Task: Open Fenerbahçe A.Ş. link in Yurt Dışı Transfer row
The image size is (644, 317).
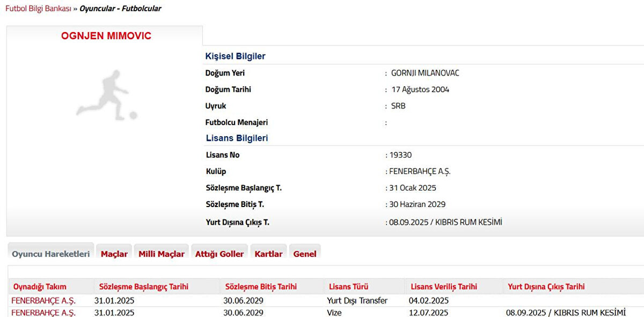Action: [43, 300]
